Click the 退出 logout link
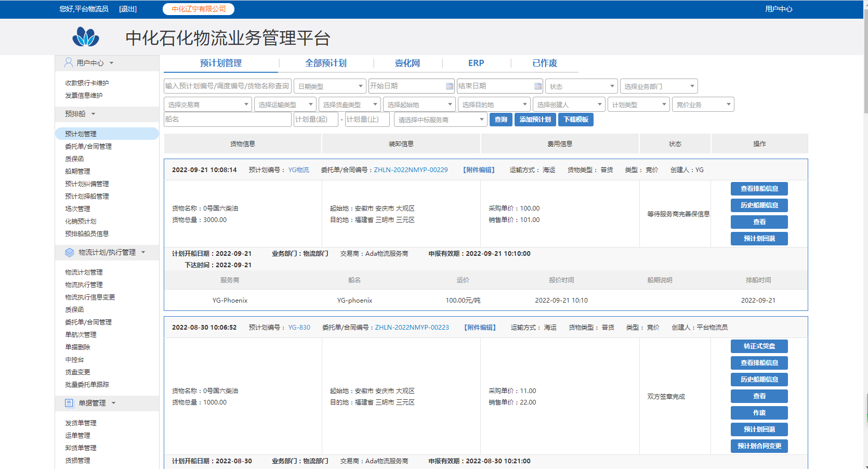This screenshot has width=868, height=469. point(128,9)
